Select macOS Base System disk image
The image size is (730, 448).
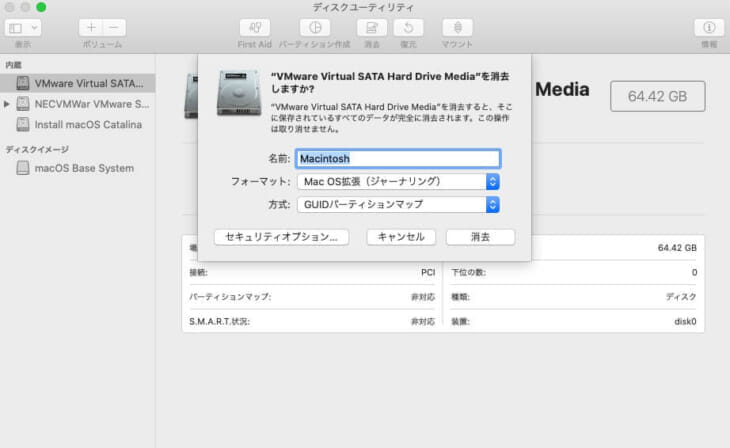tap(83, 168)
